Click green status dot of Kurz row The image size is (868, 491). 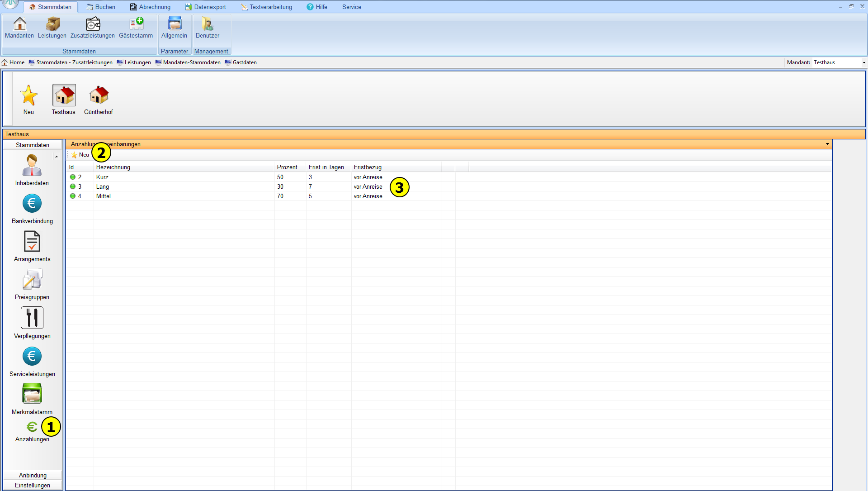click(73, 177)
